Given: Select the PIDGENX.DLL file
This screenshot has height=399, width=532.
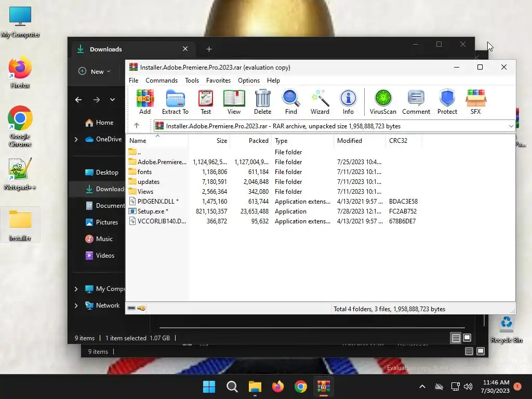Looking at the screenshot, I should (x=273, y=201).
